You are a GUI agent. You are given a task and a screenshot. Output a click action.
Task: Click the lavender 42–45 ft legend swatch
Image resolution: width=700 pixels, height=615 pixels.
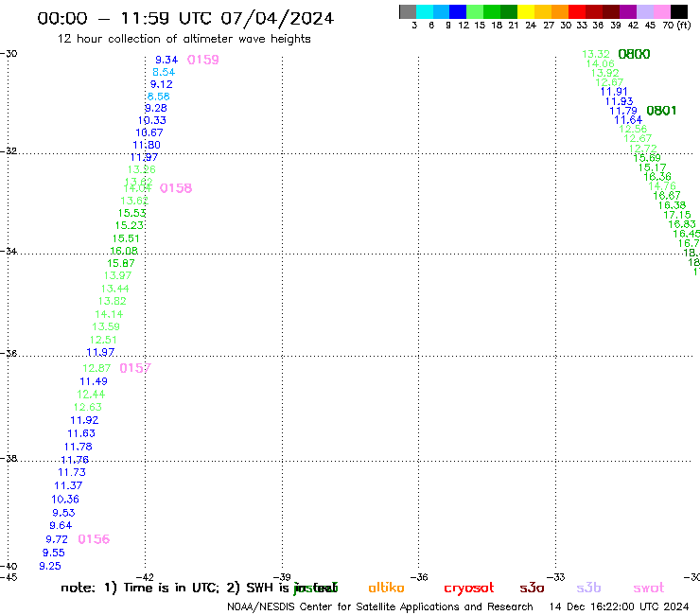coord(644,11)
